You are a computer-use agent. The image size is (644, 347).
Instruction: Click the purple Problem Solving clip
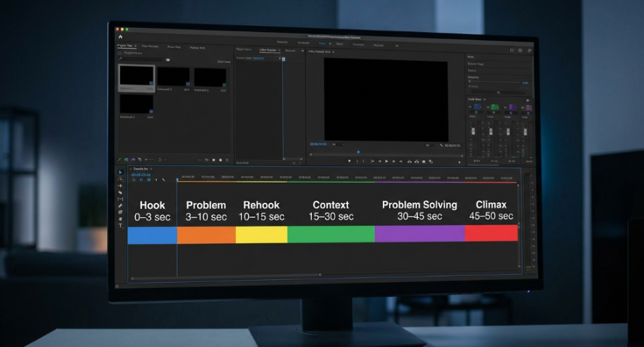point(420,234)
